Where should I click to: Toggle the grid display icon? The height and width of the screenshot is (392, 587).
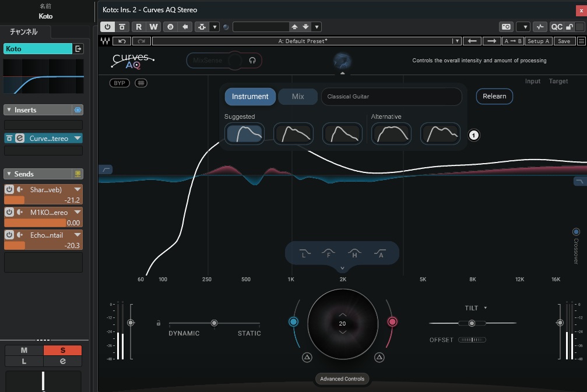(x=141, y=83)
